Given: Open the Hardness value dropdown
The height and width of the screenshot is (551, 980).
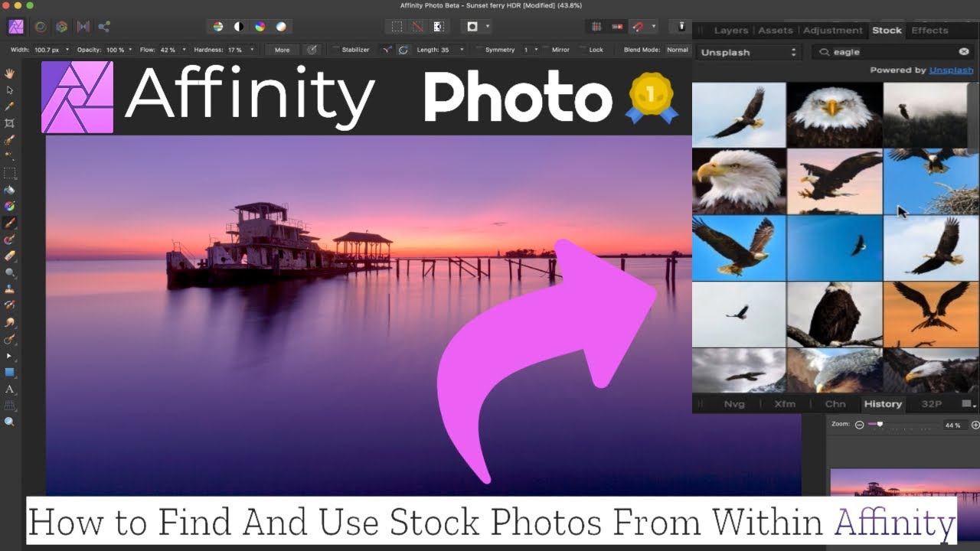Looking at the screenshot, I should (251, 50).
